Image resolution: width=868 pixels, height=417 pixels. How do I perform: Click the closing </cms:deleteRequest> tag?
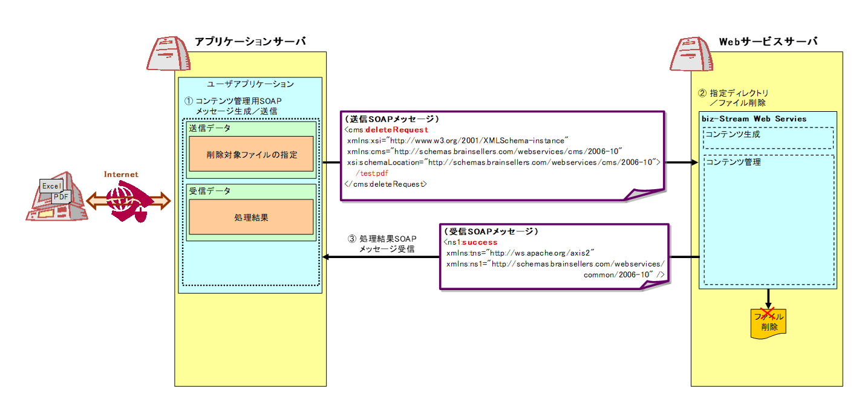[385, 184]
